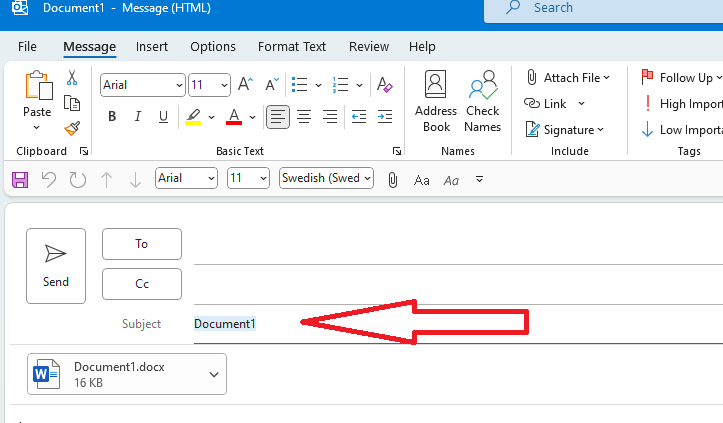Click the Clear All Formatting icon
This screenshot has height=423, width=723.
point(384,85)
